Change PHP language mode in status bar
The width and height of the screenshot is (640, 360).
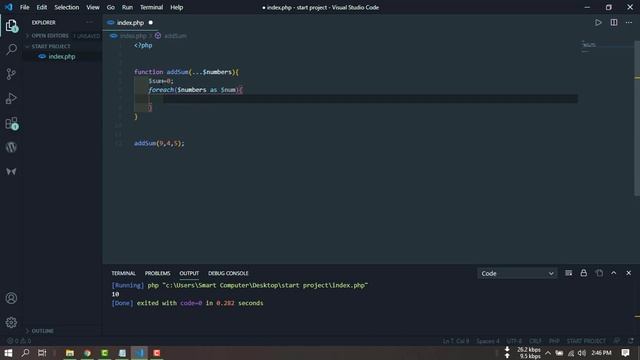554,341
